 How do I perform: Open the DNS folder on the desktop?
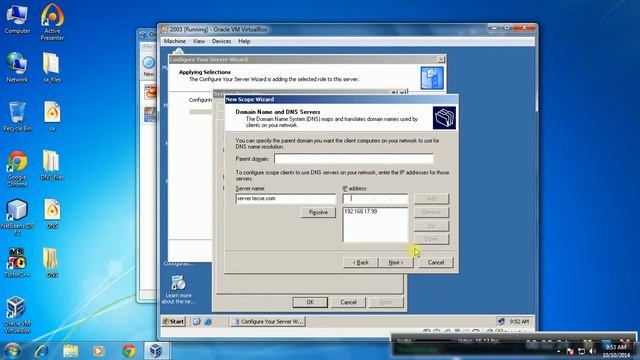click(x=52, y=263)
